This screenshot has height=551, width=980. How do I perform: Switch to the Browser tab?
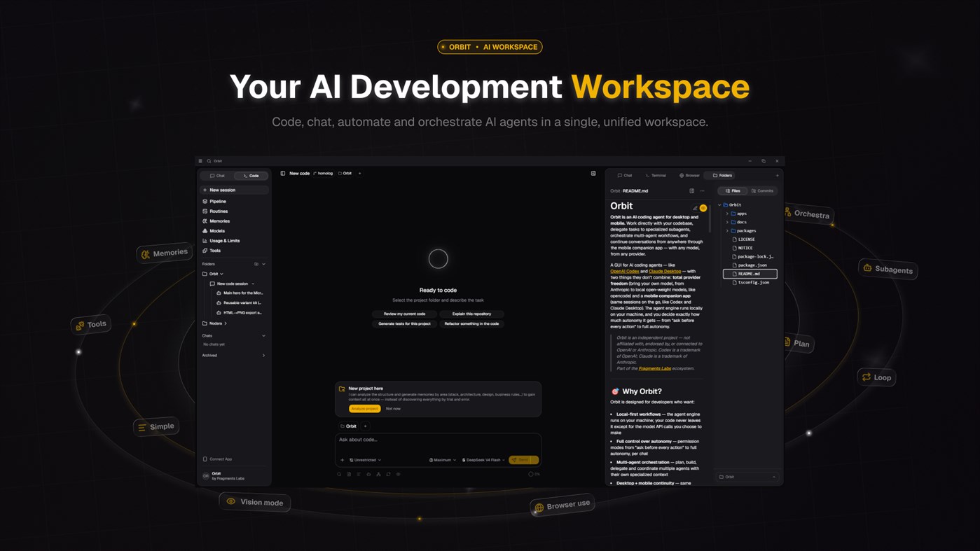coord(689,176)
